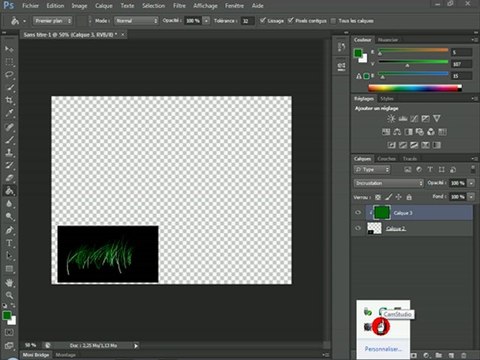Filter layers by pixel type
This screenshot has width=480, height=360.
tap(408, 170)
